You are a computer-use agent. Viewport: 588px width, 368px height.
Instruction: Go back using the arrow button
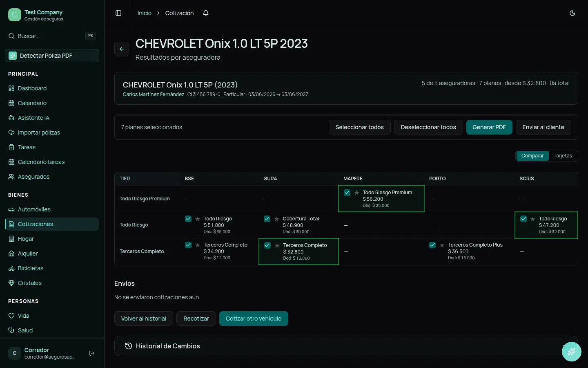coord(122,49)
